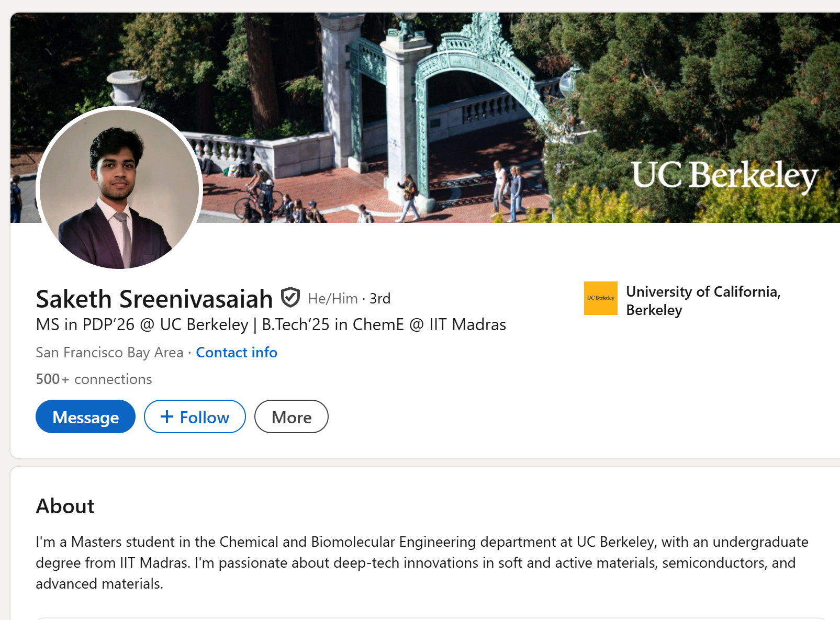Follow Saketh Sreenivasaiah
840x620 pixels.
click(x=195, y=417)
